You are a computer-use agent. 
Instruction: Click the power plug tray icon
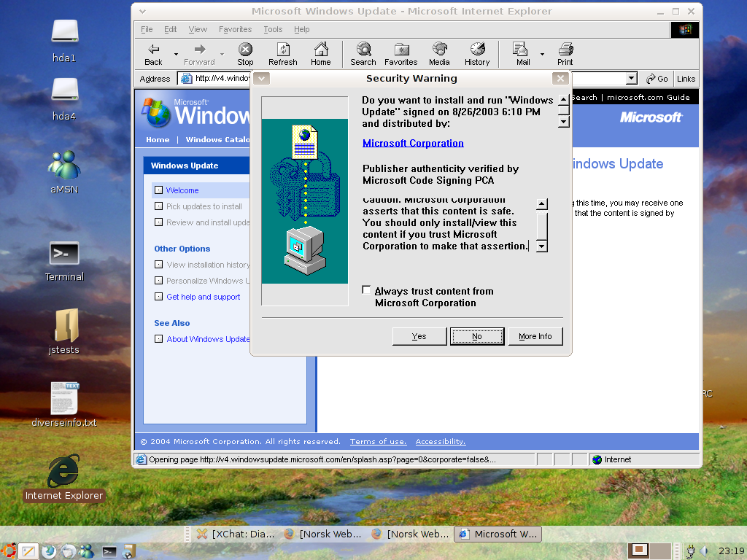click(690, 551)
